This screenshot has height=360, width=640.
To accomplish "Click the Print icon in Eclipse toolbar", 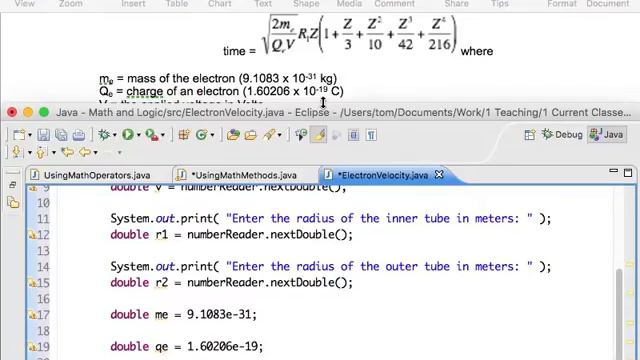I will pyautogui.click(x=79, y=135).
